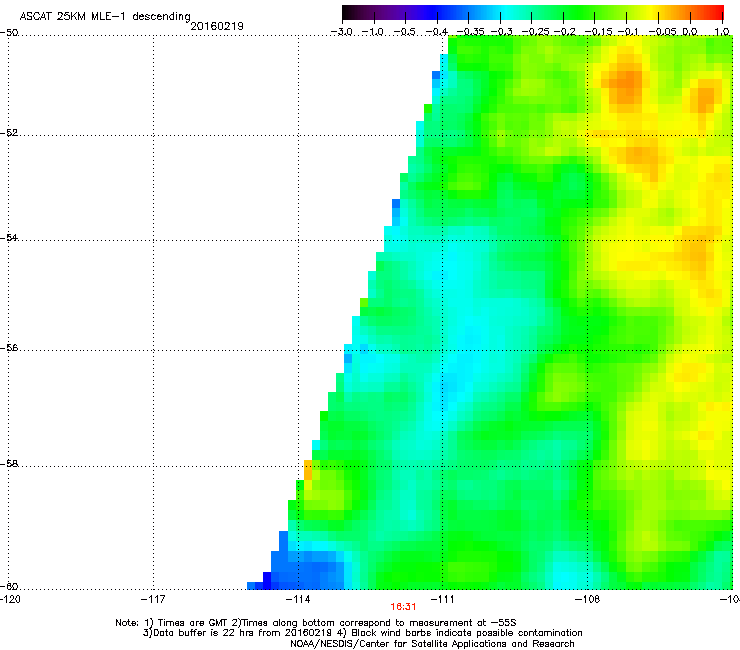This screenshot has height=650, width=740.
Task: Click the red time stamp 16:31
Action: pos(403,607)
